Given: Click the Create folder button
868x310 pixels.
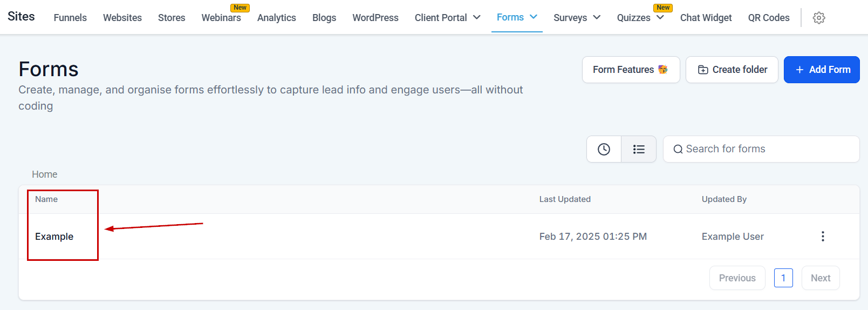Looking at the screenshot, I should point(732,70).
